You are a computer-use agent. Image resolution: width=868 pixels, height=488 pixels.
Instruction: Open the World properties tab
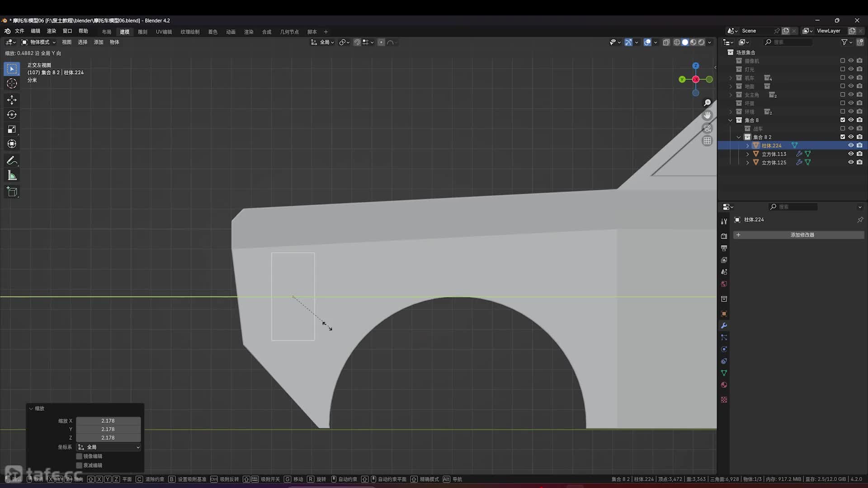724,284
